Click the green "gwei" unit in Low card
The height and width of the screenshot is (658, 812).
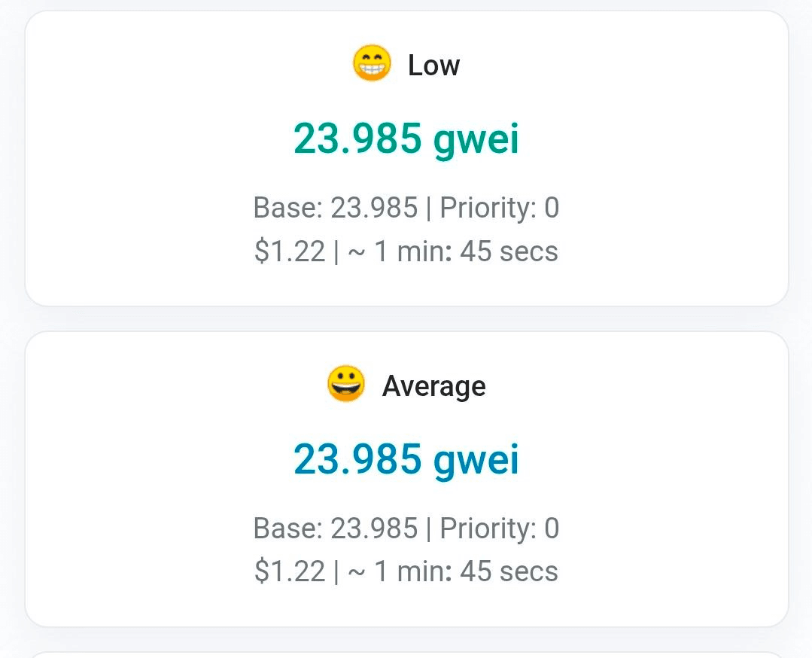click(476, 140)
